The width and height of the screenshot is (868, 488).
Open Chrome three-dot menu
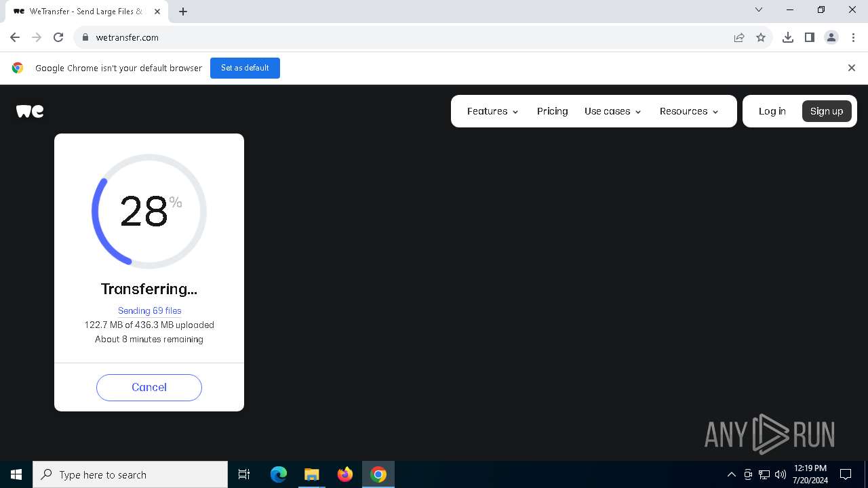[x=853, y=37]
